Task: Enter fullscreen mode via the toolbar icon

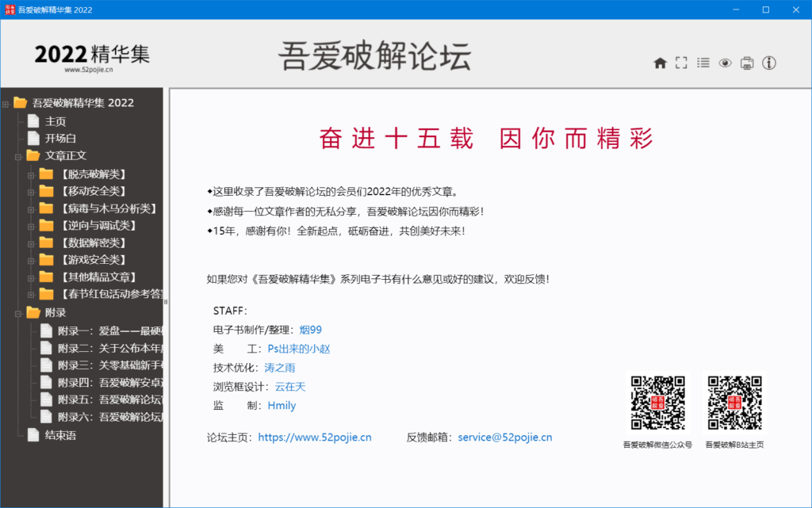Action: (680, 63)
